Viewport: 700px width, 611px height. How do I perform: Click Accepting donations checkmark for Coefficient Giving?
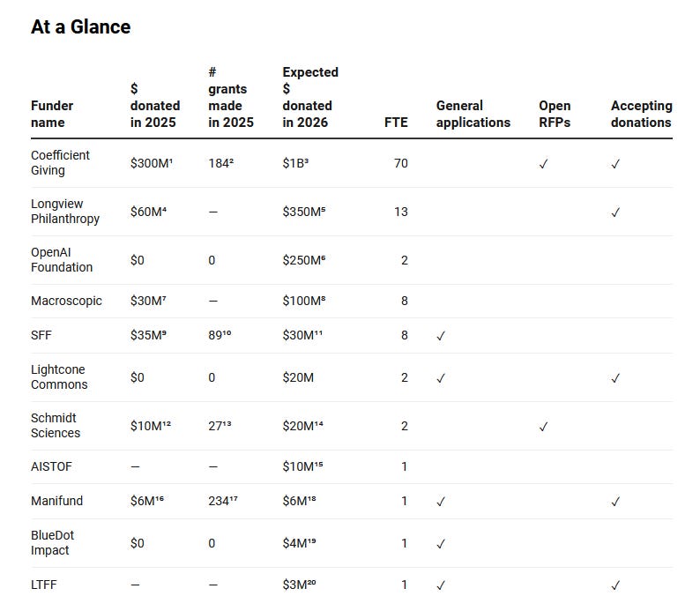(615, 164)
